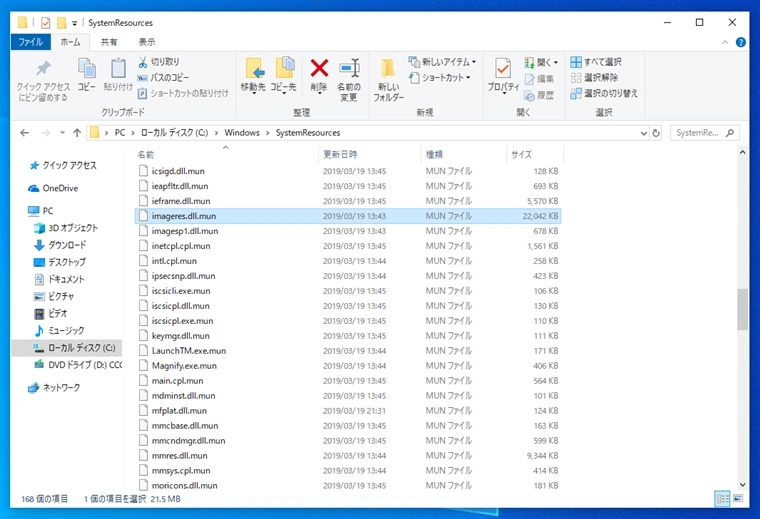
Task: Clear selection with 選択解除
Action: click(x=594, y=78)
